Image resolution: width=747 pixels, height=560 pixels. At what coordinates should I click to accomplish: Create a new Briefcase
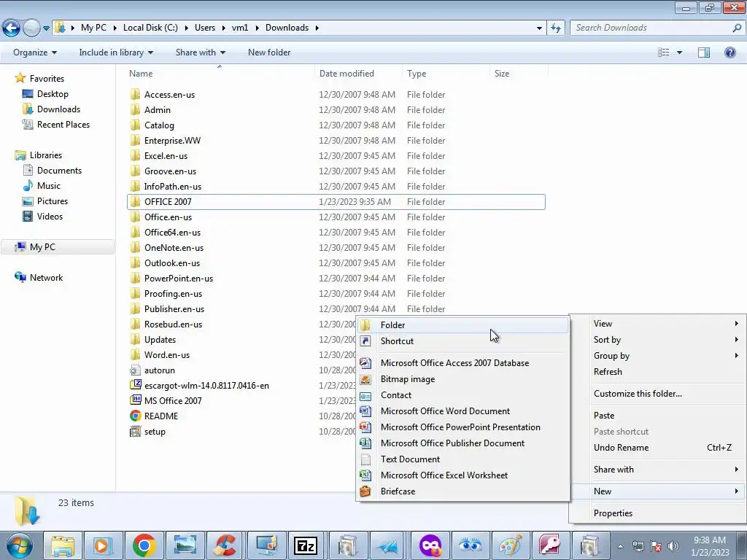click(462, 491)
